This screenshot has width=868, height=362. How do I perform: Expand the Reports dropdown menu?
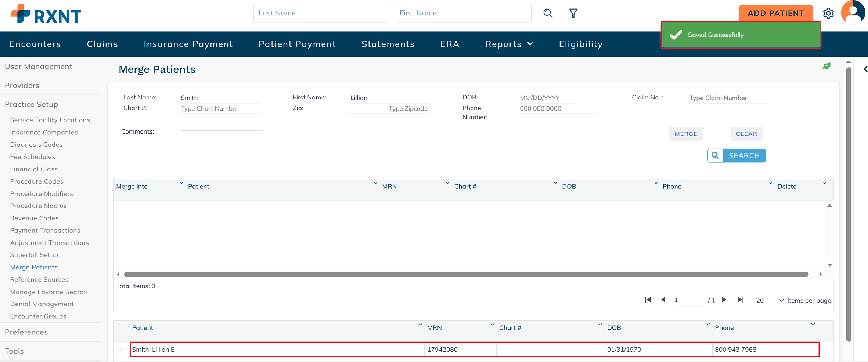[509, 44]
